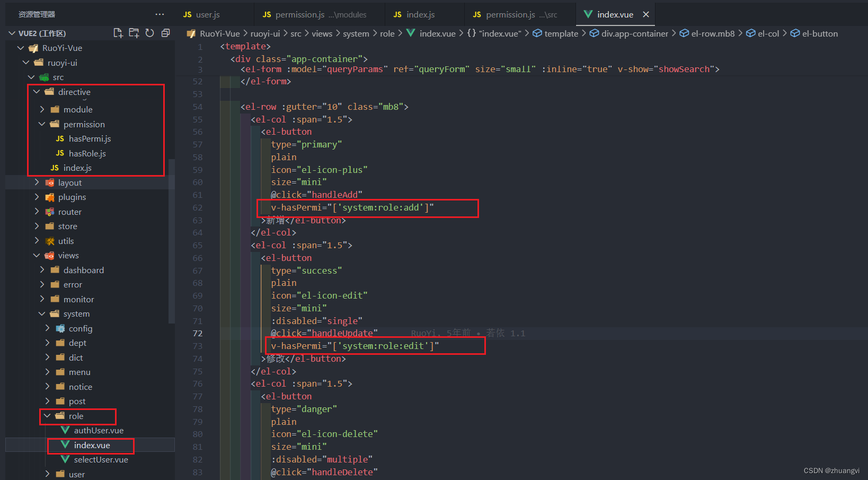
Task: Click the "资源管理器" explorer title
Action: (x=37, y=14)
